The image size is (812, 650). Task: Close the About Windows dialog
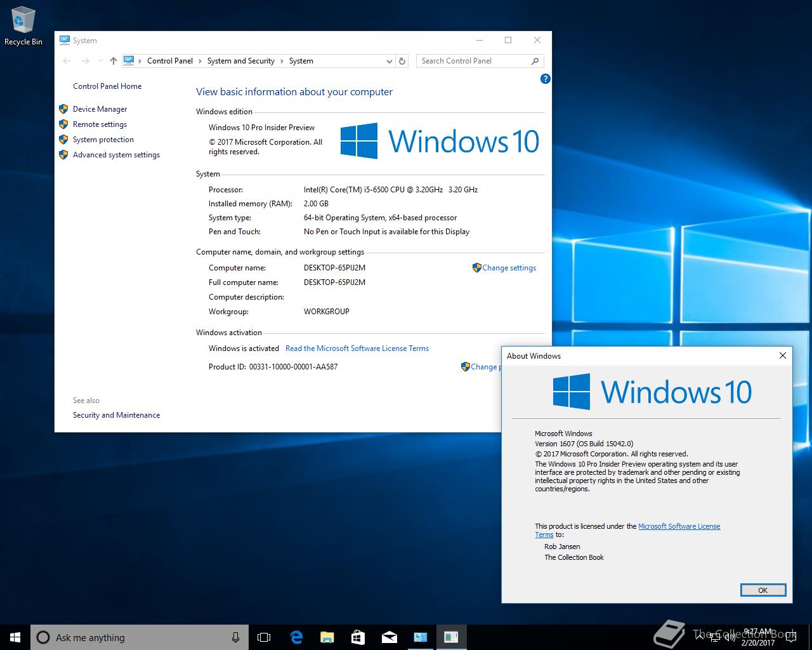point(783,355)
